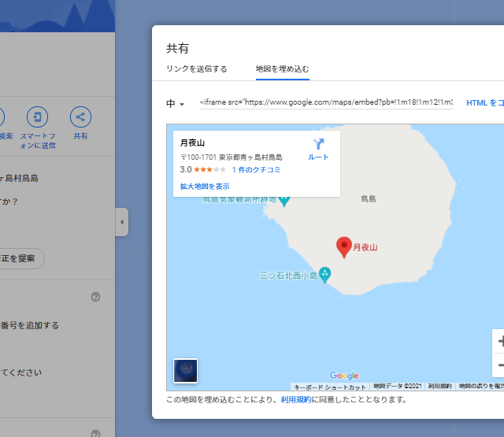504x437 pixels.
Task: Click the HTML をコピー link
Action: 485,103
